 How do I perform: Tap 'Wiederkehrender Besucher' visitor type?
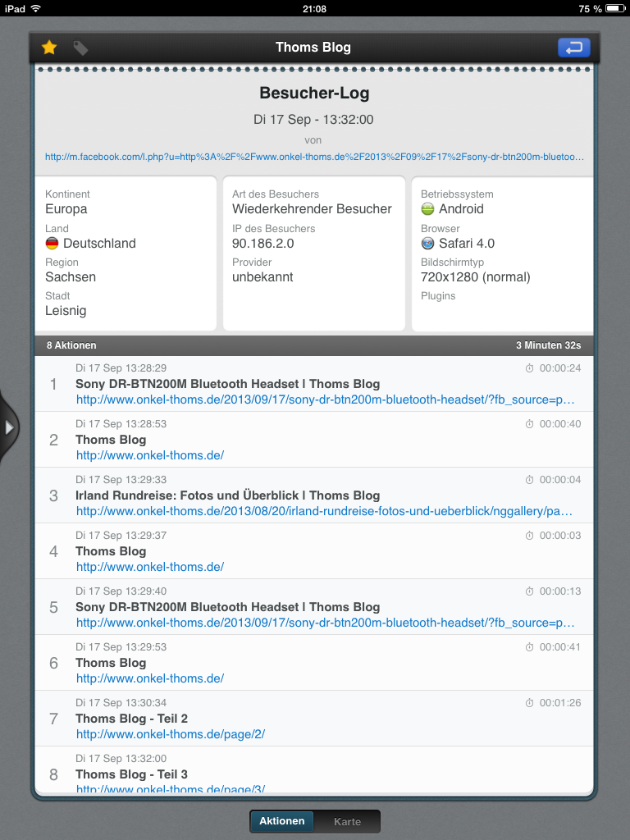tap(312, 209)
